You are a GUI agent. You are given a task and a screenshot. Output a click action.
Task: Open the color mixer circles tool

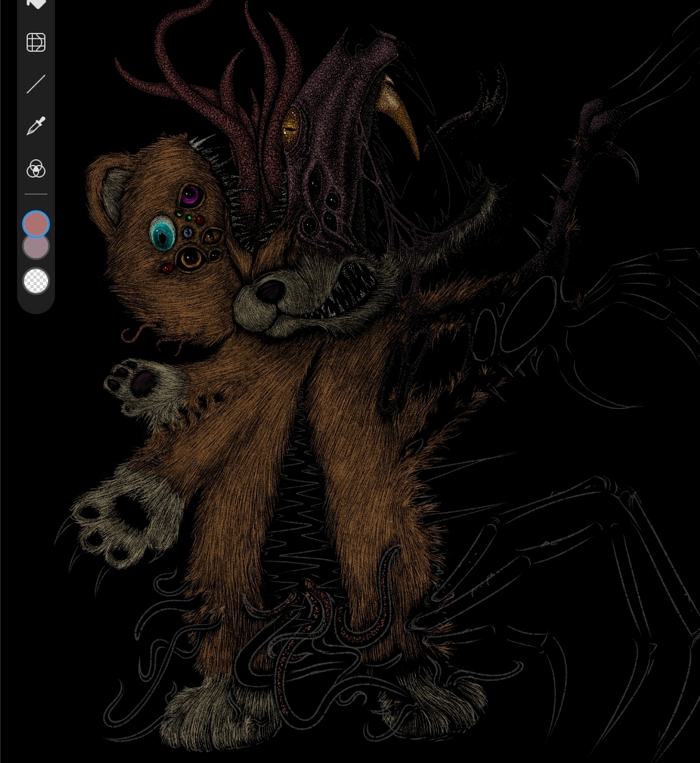(x=36, y=169)
